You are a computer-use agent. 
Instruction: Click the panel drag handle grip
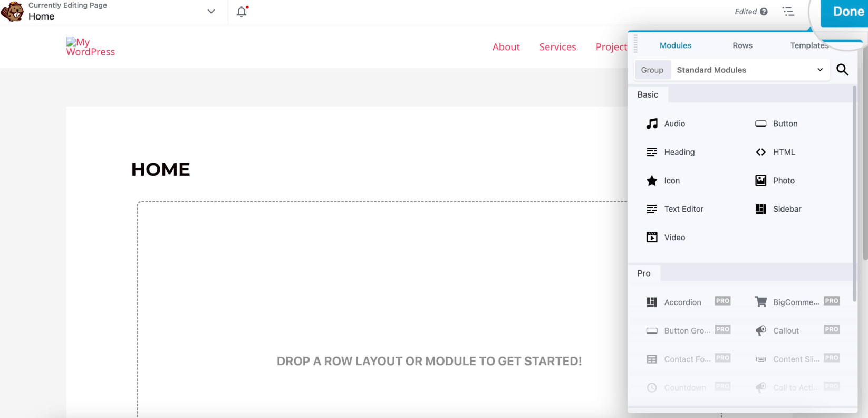[635, 43]
